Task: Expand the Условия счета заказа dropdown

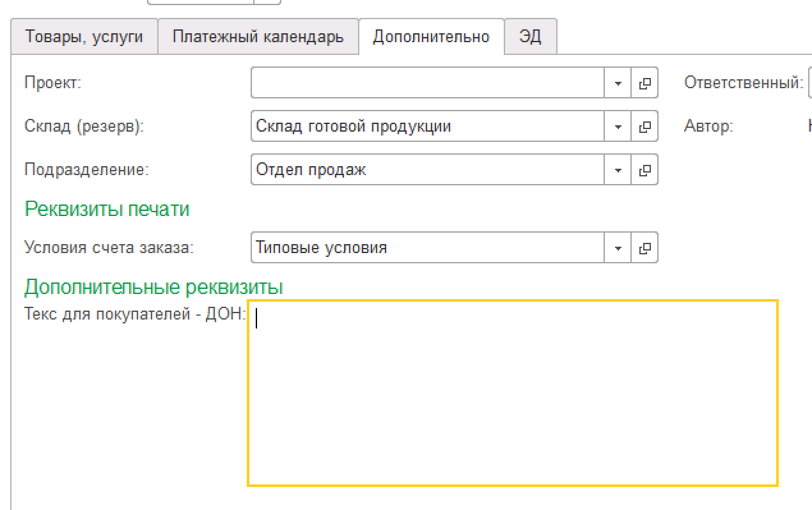Action: coord(618,247)
